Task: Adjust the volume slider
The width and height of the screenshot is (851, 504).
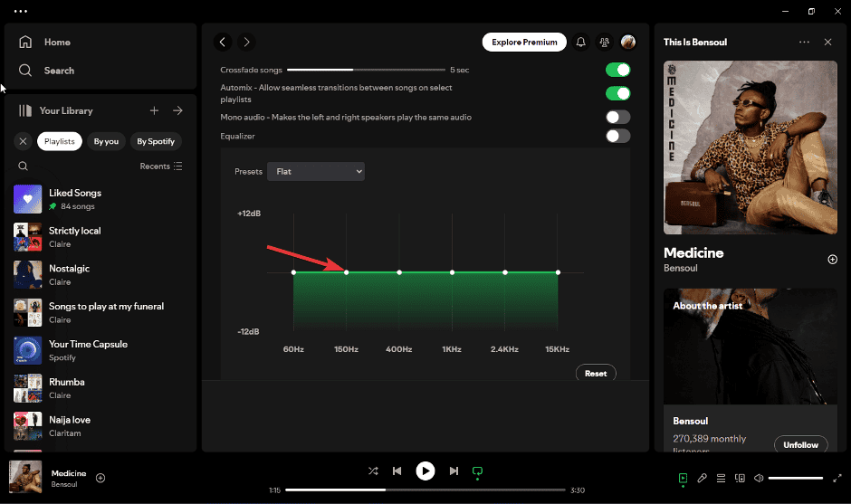Action: pos(796,478)
